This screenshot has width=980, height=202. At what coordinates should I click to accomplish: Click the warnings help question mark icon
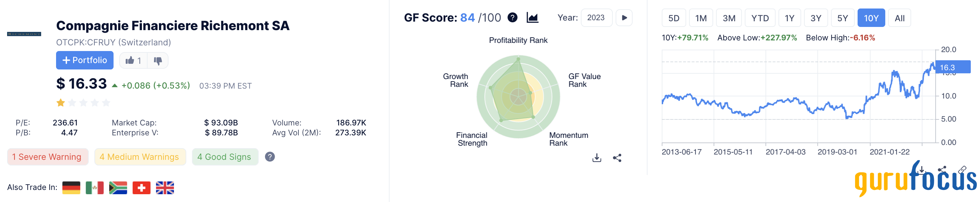pyautogui.click(x=270, y=157)
